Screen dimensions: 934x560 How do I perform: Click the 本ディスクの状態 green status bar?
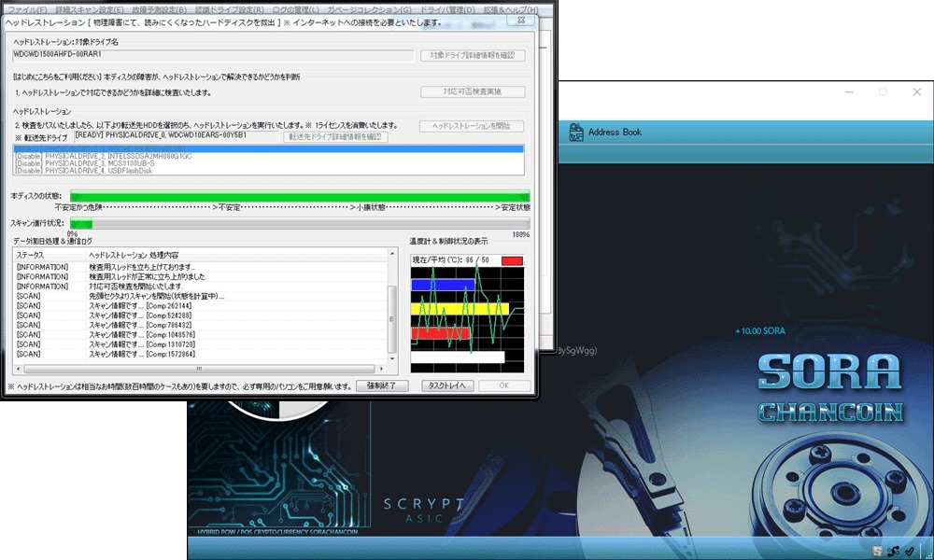pos(300,196)
